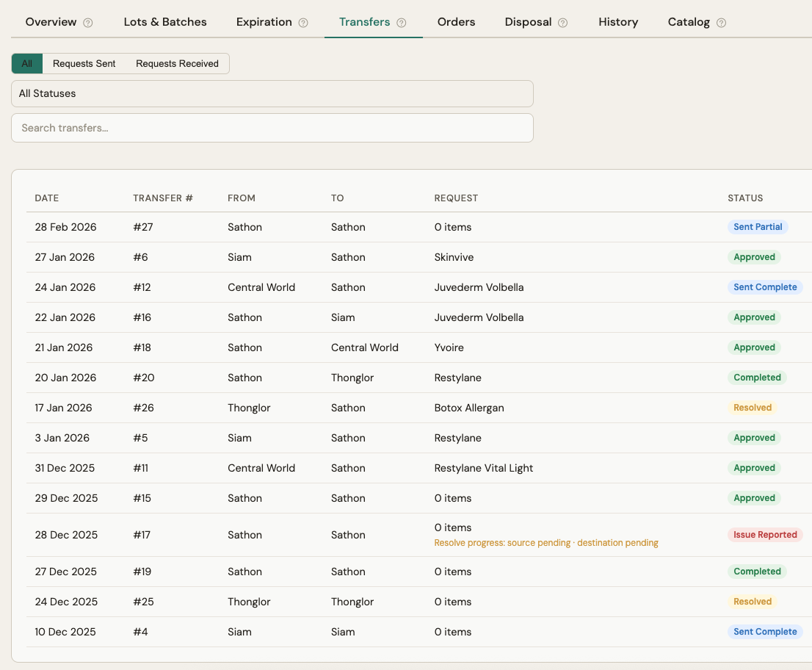This screenshot has width=812, height=670.
Task: Click the question mark next to Expiration
Action: 304,22
